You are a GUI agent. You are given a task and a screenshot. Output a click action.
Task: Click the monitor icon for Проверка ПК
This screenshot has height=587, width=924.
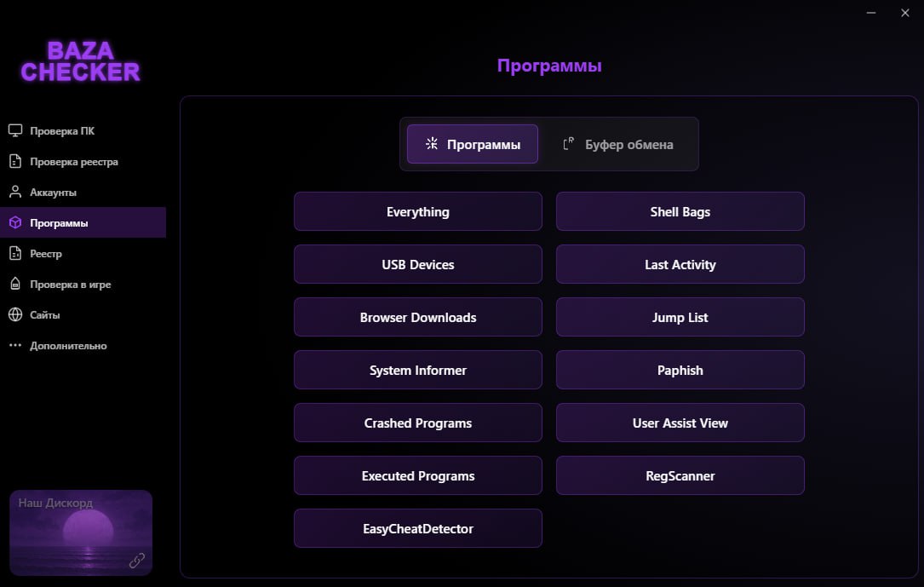pyautogui.click(x=15, y=131)
